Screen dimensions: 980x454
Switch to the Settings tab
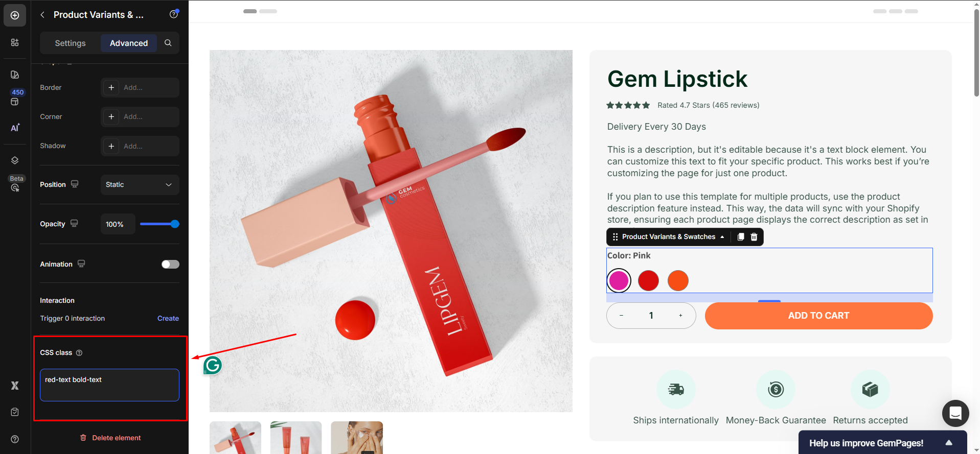tap(70, 43)
